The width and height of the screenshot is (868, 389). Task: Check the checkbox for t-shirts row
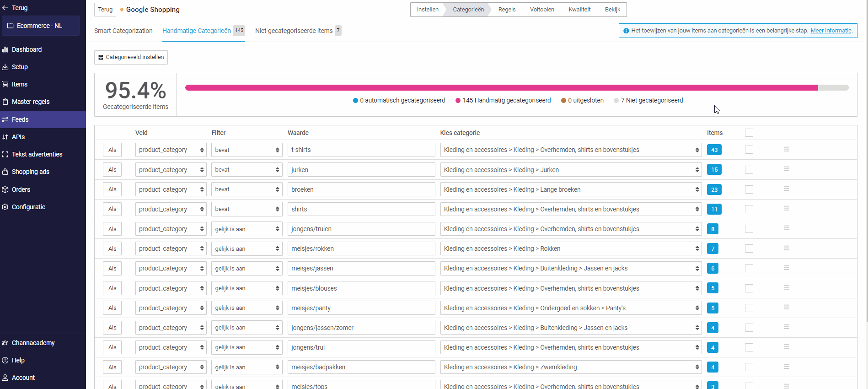(x=749, y=150)
